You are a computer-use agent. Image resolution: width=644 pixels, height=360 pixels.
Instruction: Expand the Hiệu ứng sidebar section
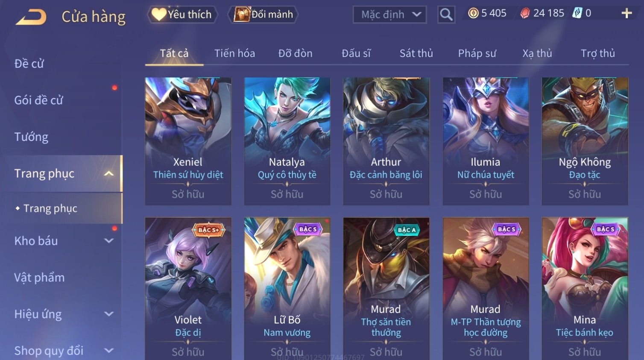(109, 314)
